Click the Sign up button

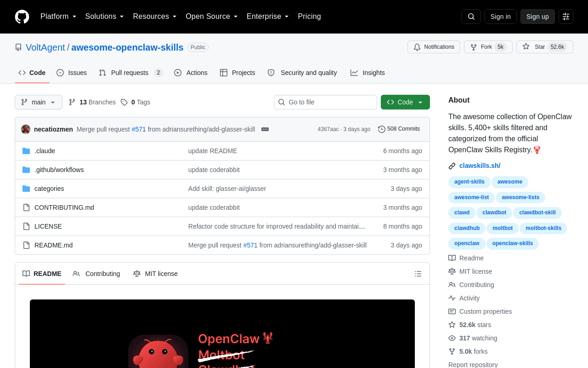(x=537, y=17)
